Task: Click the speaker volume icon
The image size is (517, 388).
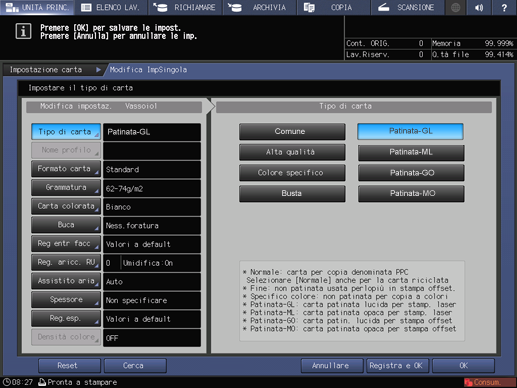Action: pos(479,7)
